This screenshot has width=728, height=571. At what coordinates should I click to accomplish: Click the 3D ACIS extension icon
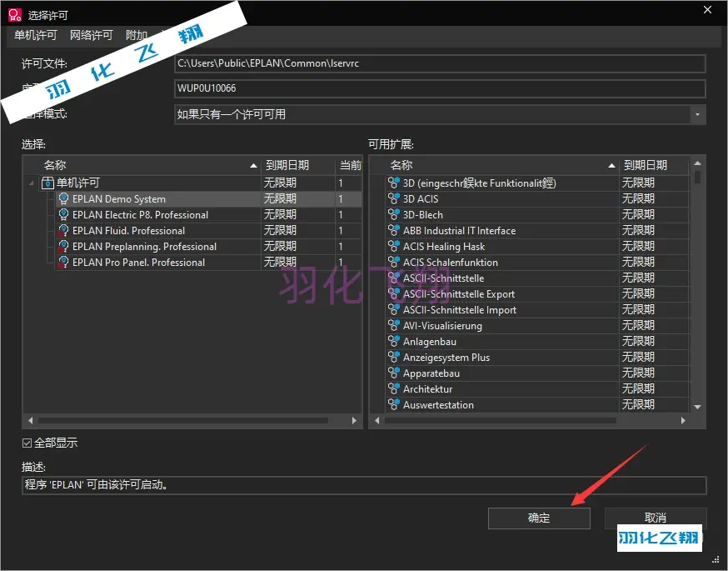pyautogui.click(x=394, y=199)
